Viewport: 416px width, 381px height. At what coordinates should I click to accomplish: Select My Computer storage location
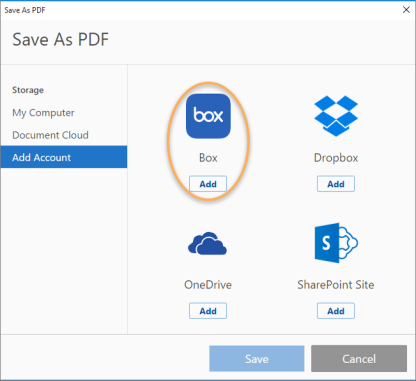point(43,113)
